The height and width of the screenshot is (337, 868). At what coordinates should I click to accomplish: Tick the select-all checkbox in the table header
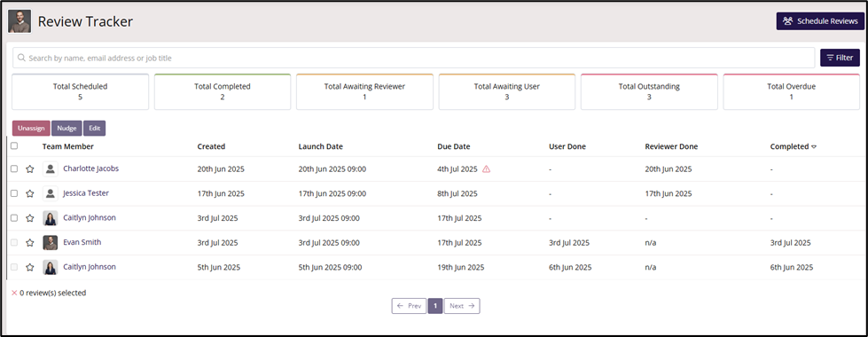14,146
